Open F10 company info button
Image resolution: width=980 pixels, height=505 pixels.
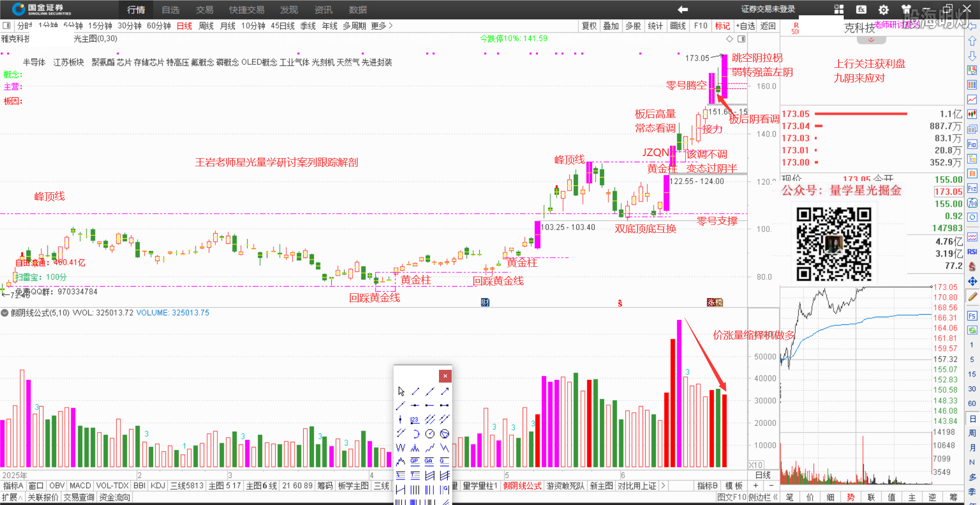pyautogui.click(x=701, y=26)
